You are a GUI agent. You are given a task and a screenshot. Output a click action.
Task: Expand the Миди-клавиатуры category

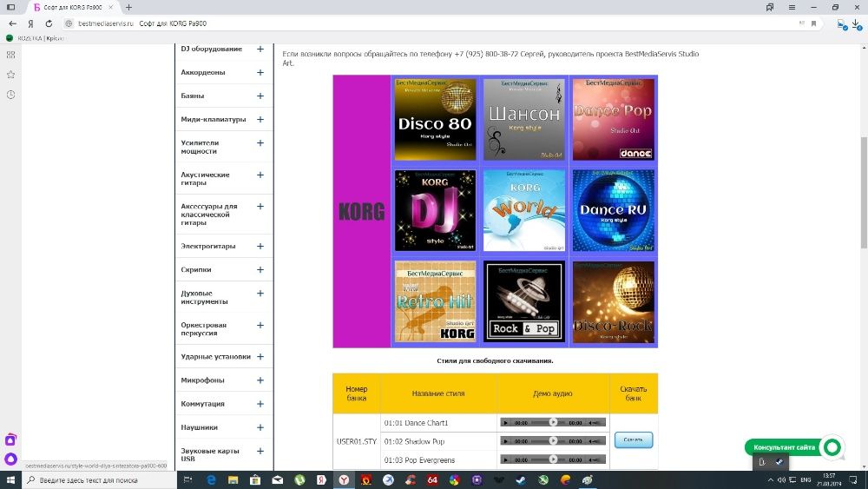260,119
